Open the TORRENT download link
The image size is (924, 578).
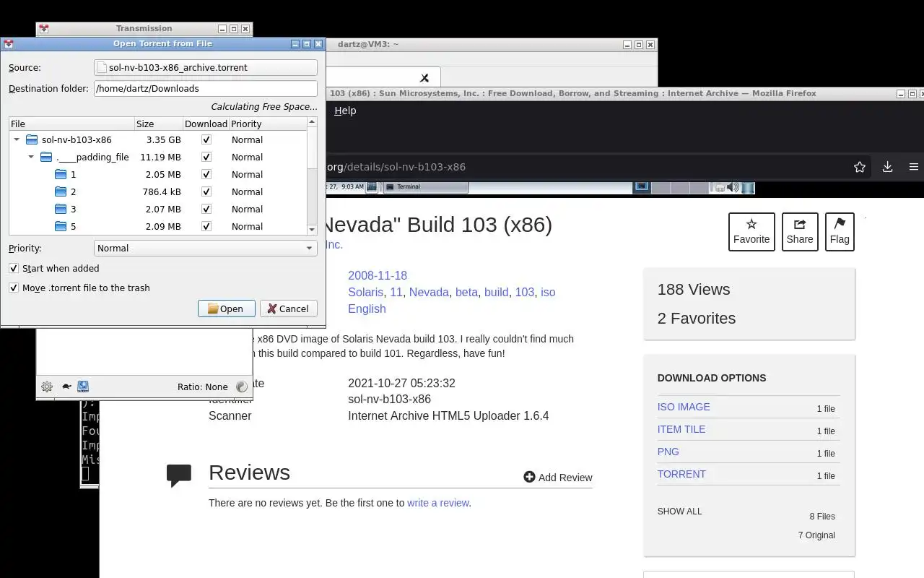(681, 474)
